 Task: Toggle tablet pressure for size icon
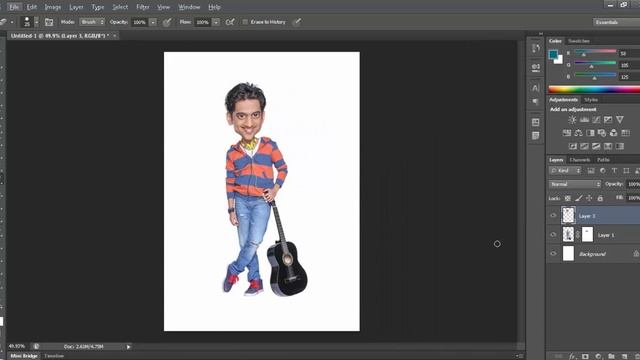pos(297,22)
